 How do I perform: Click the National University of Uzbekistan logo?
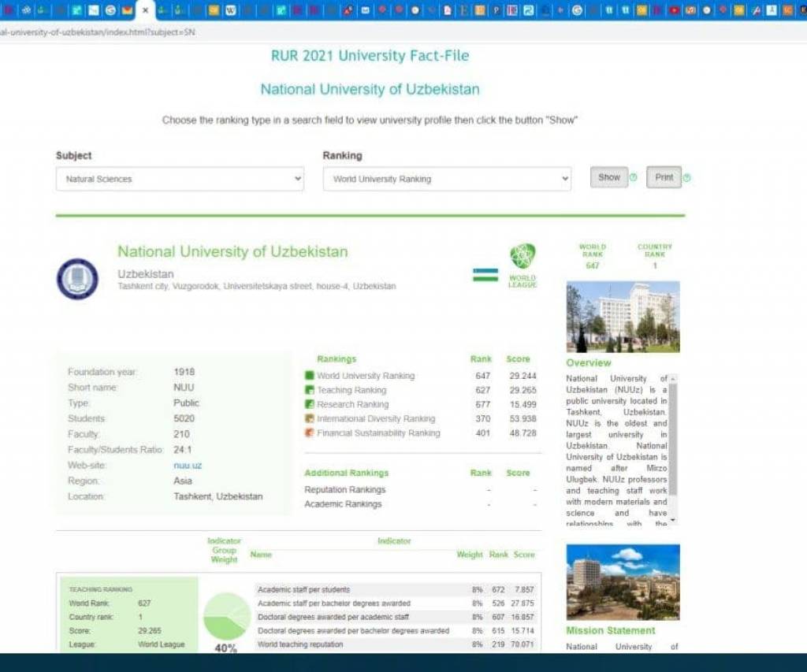(x=77, y=279)
